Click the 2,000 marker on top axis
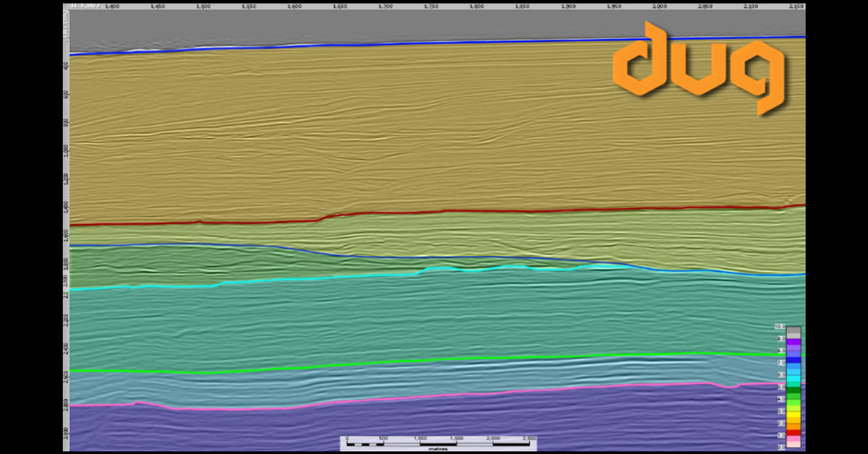The width and height of the screenshot is (868, 454). click(658, 6)
